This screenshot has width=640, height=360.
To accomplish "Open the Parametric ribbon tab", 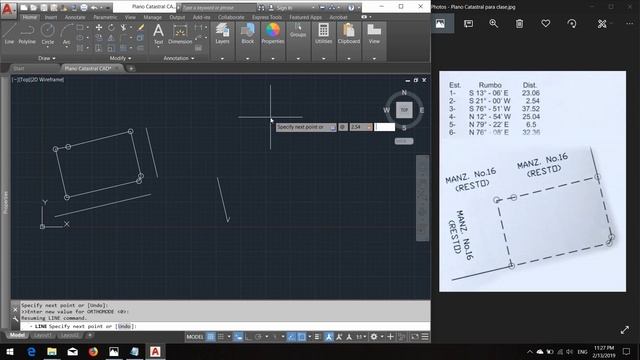I will click(x=105, y=17).
